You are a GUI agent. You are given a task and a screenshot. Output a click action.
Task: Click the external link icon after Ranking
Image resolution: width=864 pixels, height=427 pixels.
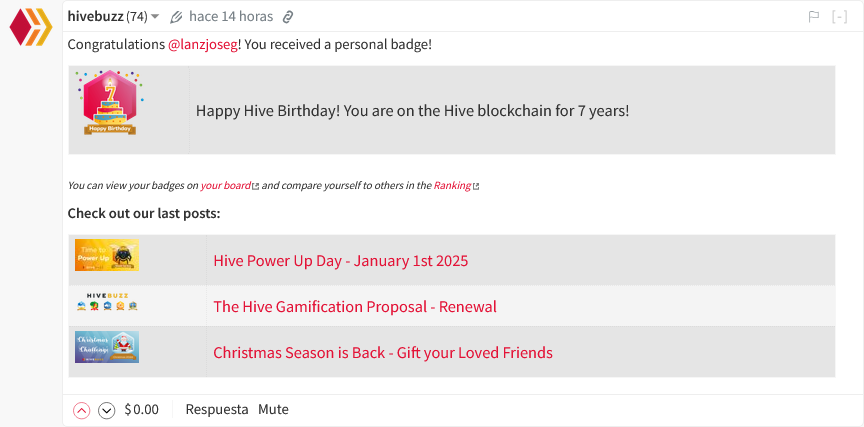tap(476, 187)
